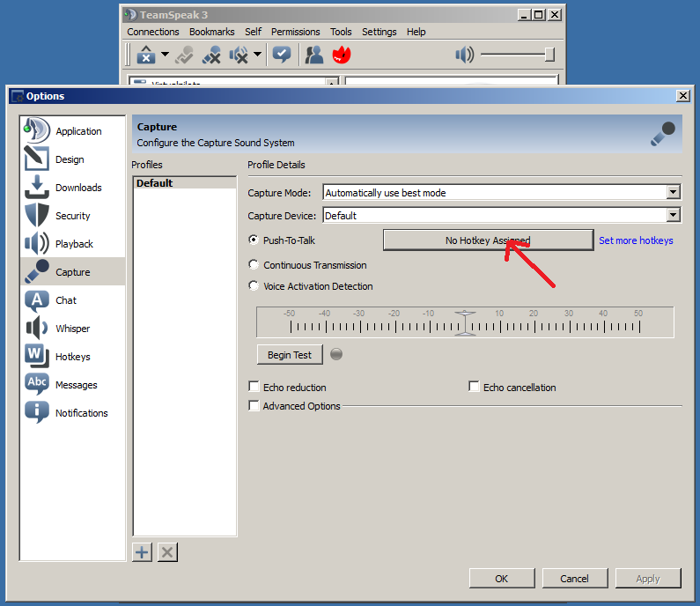This screenshot has width=700, height=606.
Task: Open the Security options section
Action: click(72, 215)
